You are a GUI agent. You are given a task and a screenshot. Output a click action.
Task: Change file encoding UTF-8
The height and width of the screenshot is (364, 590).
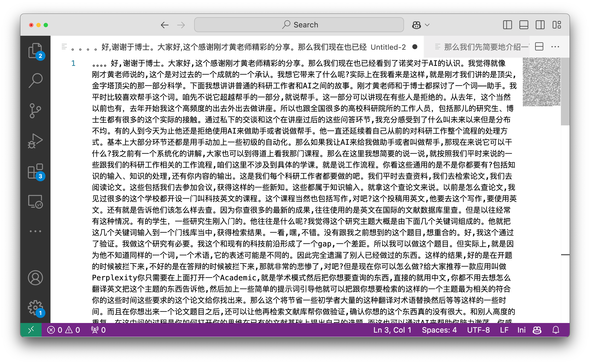(x=478, y=330)
